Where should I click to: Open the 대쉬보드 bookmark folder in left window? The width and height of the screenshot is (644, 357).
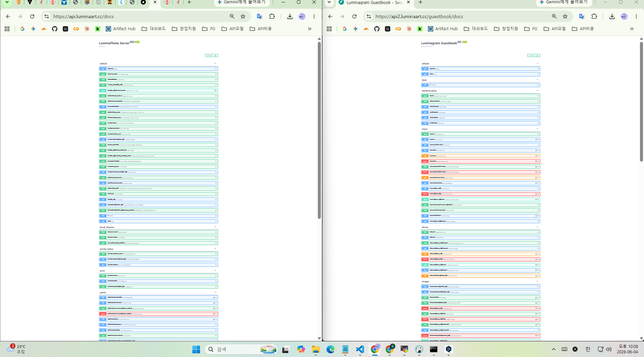[x=153, y=29]
